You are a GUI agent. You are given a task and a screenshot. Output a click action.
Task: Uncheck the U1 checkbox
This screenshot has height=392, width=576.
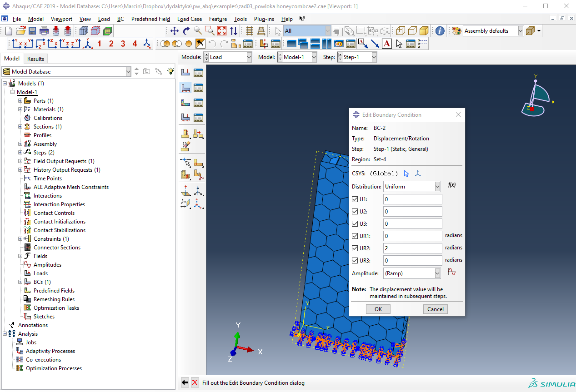355,199
